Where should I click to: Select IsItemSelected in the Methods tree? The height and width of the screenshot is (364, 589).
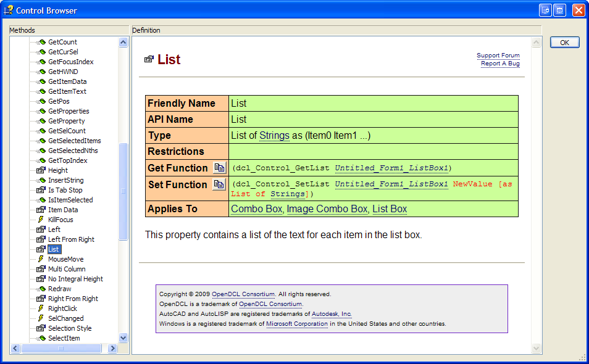pyautogui.click(x=70, y=200)
